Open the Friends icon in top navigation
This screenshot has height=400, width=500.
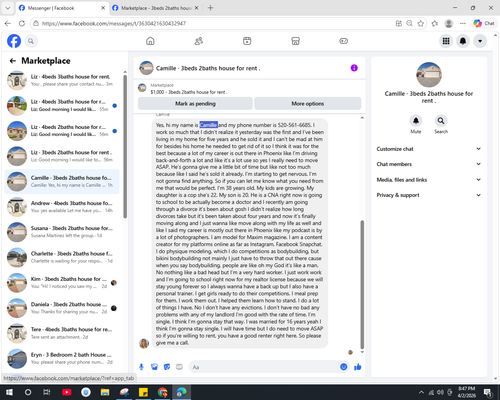199,41
